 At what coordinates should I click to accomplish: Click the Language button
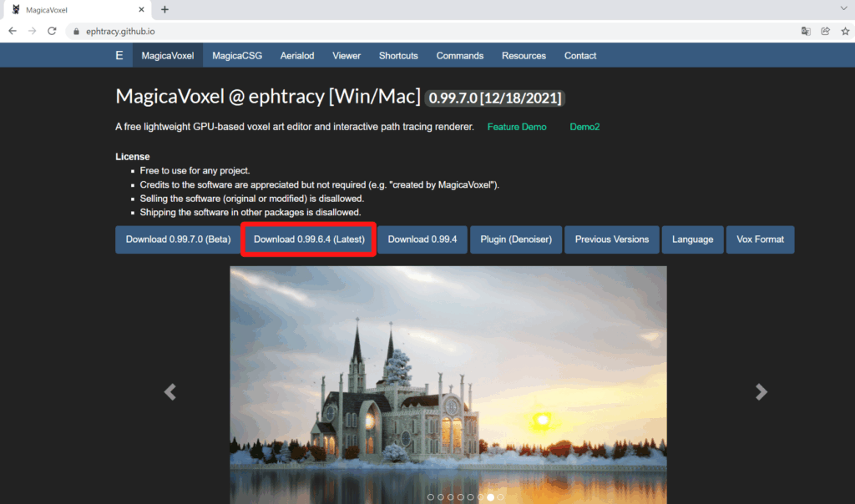(x=692, y=239)
